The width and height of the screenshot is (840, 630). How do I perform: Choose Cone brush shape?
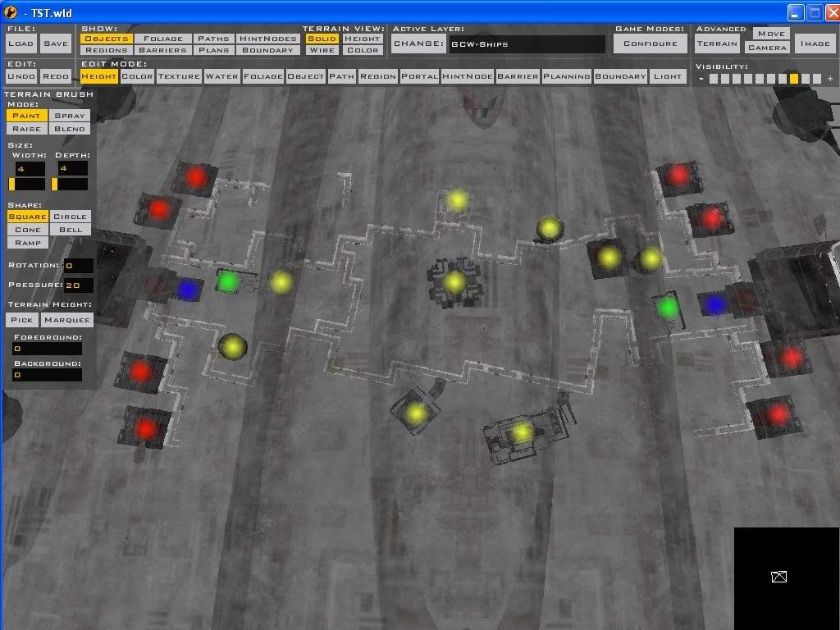coord(27,230)
